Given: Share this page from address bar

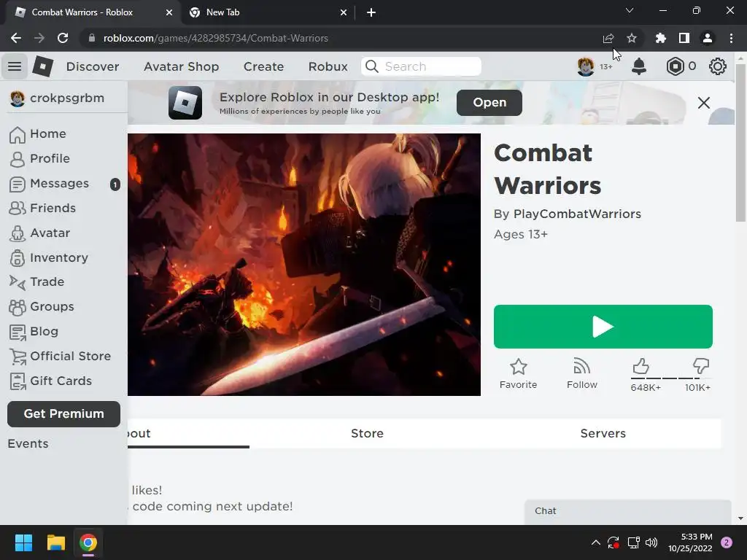Looking at the screenshot, I should click(608, 38).
